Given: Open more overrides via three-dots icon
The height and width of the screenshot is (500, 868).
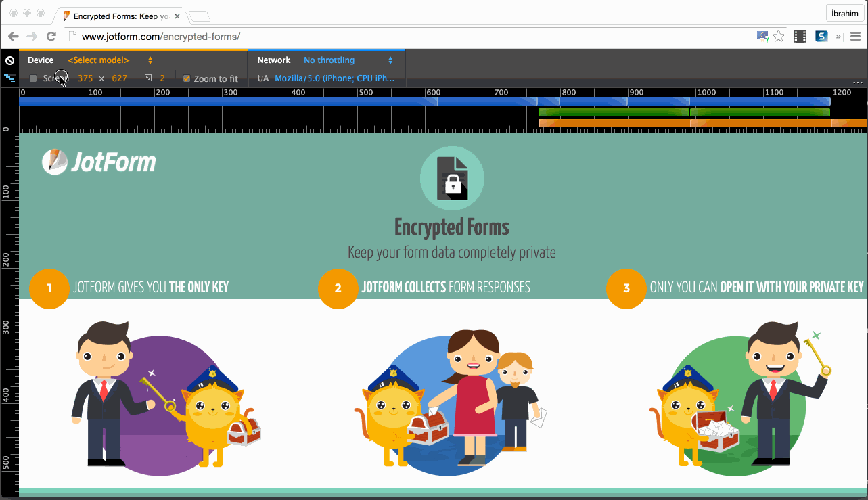Looking at the screenshot, I should coord(858,83).
